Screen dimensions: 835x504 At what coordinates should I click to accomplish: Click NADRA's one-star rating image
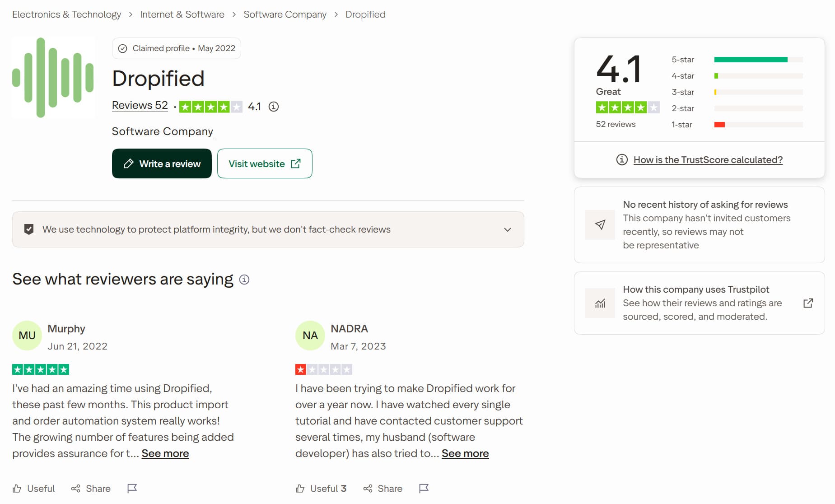point(324,370)
